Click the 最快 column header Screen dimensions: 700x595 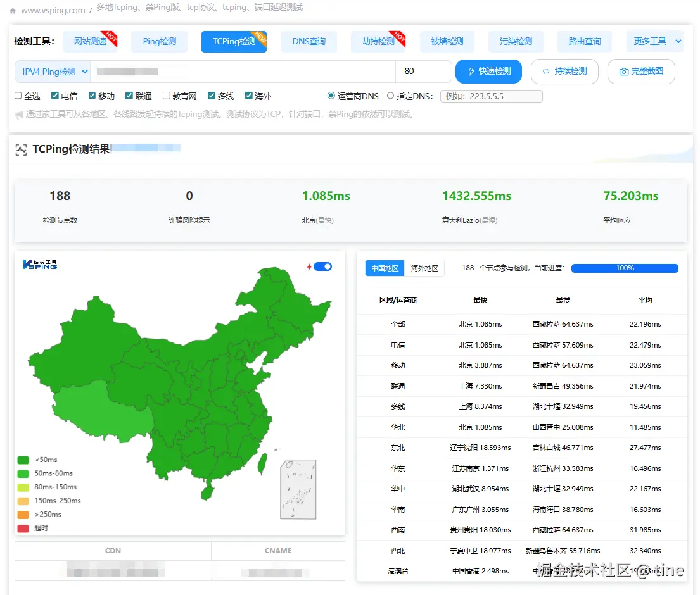(x=480, y=300)
